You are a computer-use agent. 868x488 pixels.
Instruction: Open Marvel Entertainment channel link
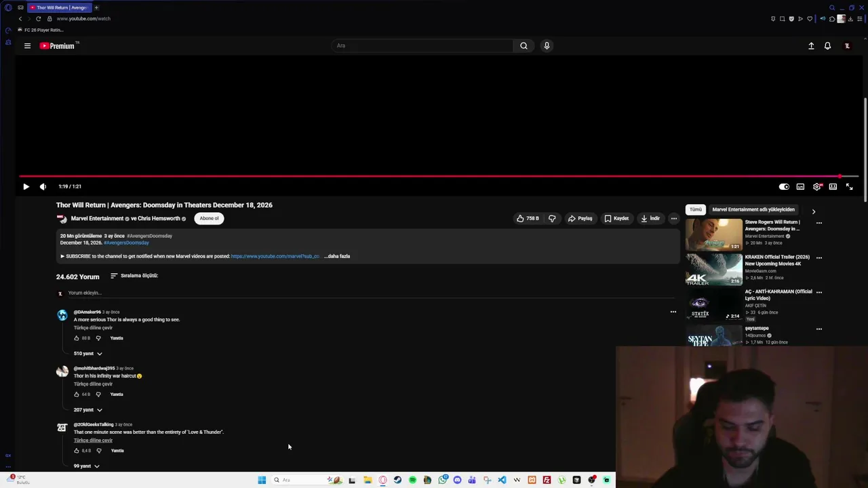coord(97,218)
